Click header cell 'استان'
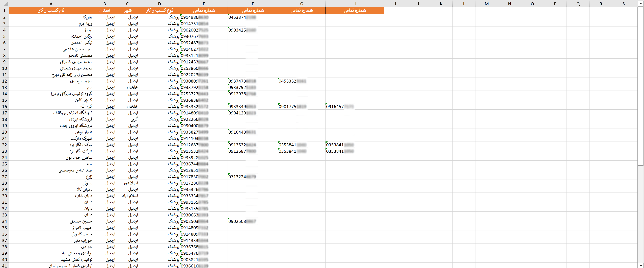The width and height of the screenshot is (644, 268). point(104,10)
